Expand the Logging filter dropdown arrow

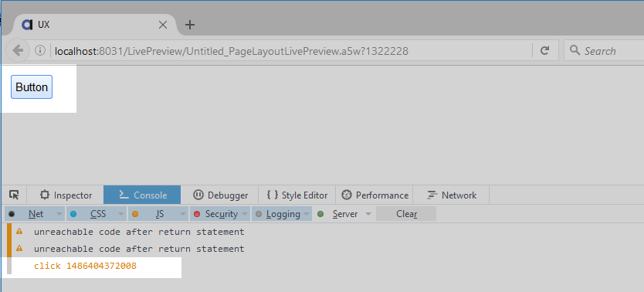(307, 215)
